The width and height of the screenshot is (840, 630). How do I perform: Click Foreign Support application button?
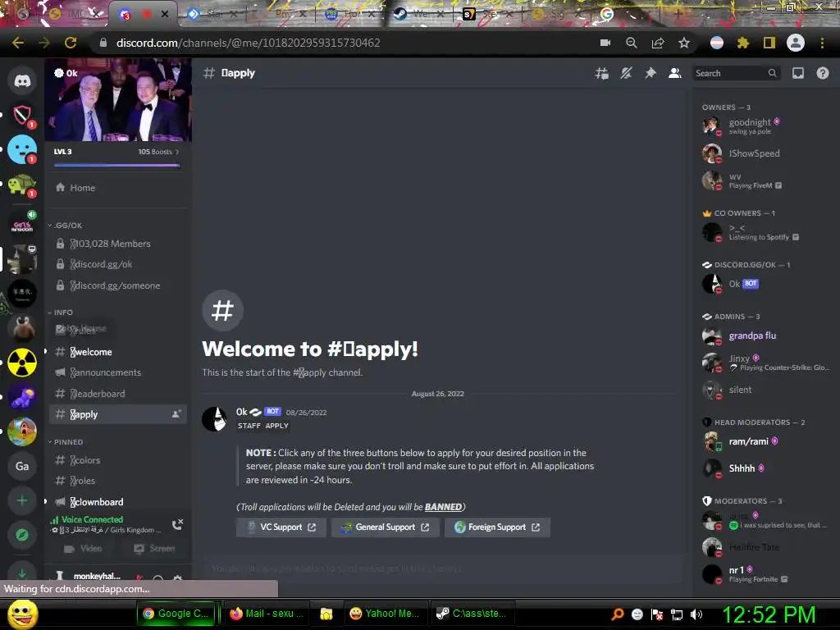(x=497, y=527)
